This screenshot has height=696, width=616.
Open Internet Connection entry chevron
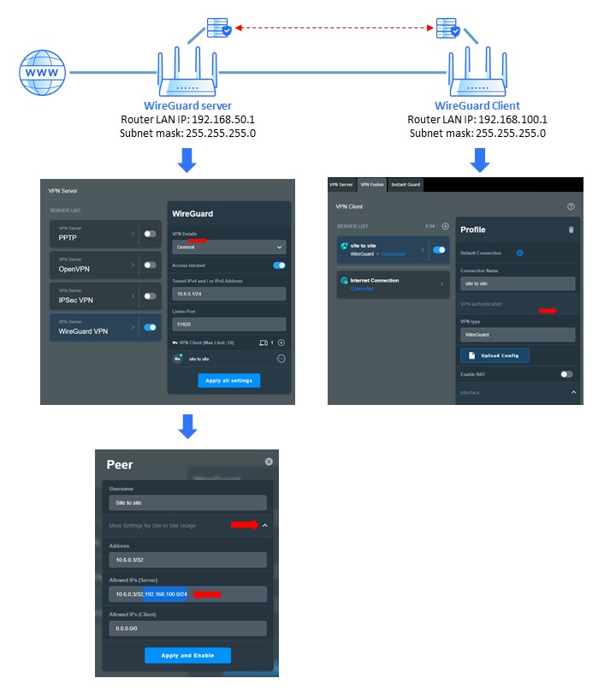[x=441, y=284]
